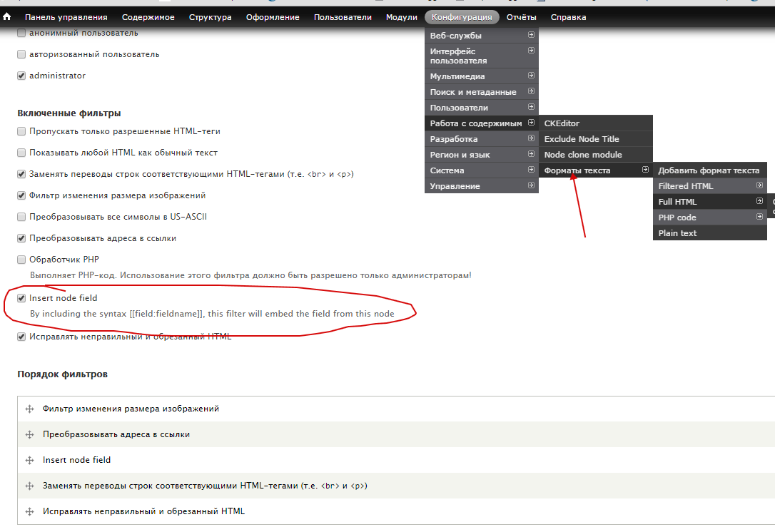Expand the Регион и язык submenu
Screen dimensions: 775x532
[531, 154]
